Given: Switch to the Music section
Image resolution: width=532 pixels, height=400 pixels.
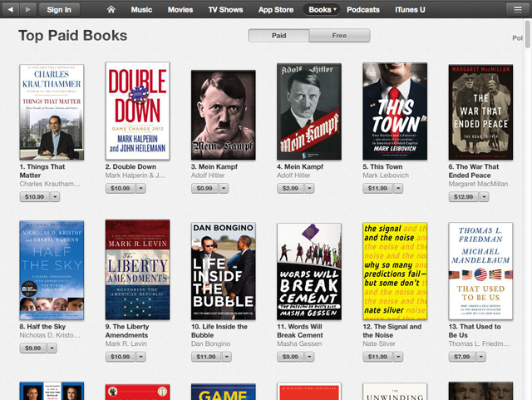Looking at the screenshot, I should [x=141, y=9].
